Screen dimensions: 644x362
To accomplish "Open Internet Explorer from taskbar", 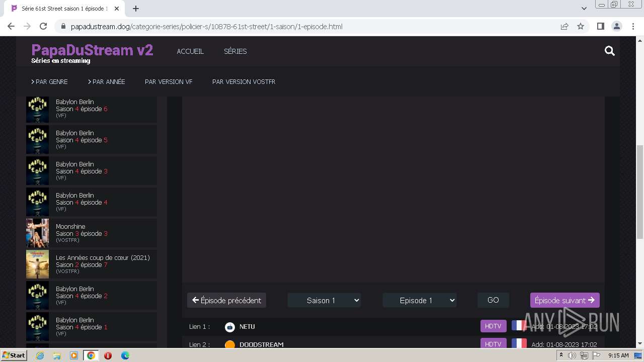I will [40, 355].
